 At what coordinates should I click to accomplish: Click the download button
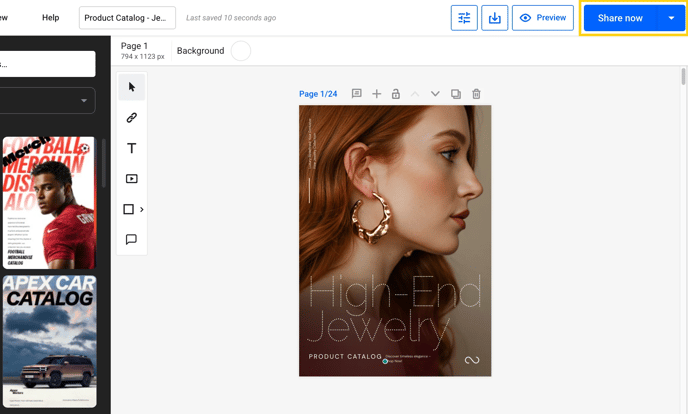click(494, 18)
